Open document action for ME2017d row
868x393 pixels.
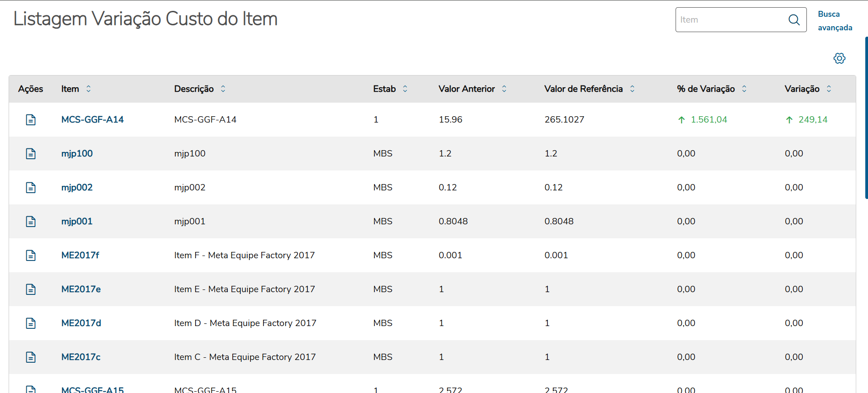point(31,323)
